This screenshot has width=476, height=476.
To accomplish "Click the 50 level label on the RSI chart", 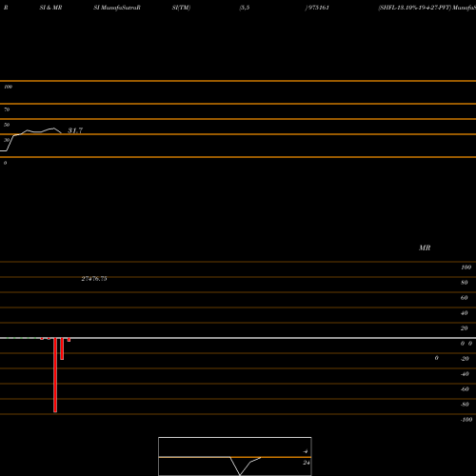I will 7,125.
